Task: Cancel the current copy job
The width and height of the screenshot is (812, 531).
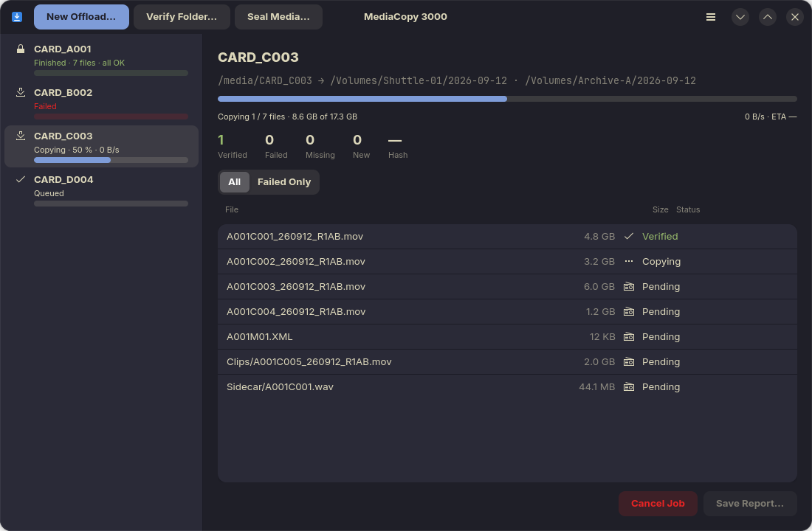Action: click(658, 504)
